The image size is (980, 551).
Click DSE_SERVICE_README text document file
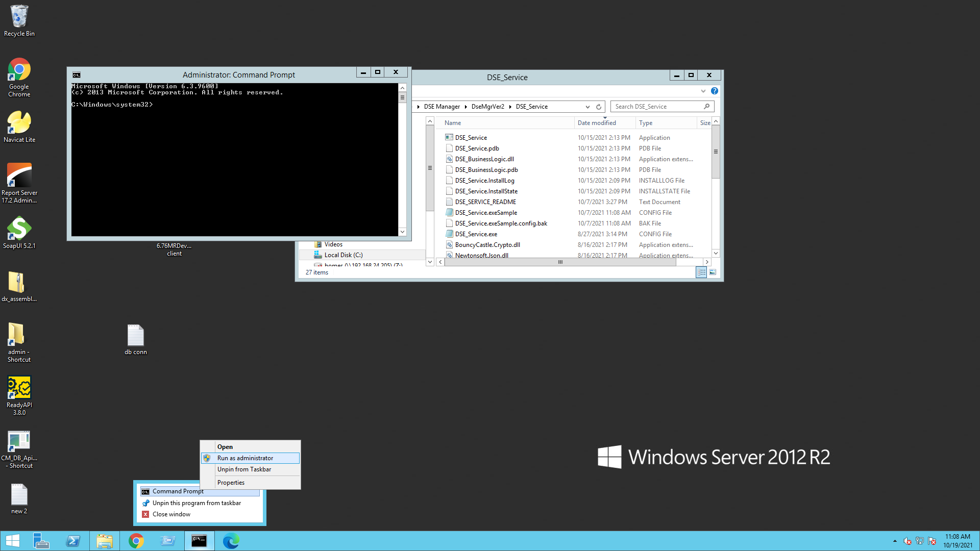coord(486,201)
